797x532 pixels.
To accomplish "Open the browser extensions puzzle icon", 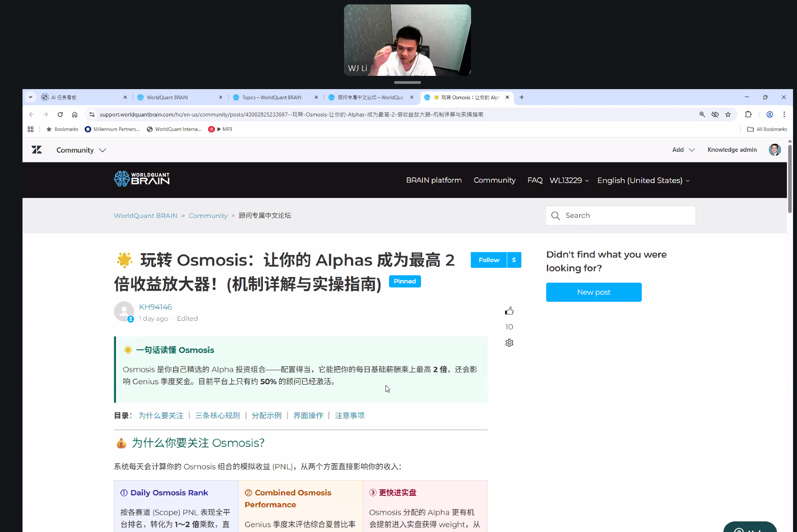I will point(748,114).
